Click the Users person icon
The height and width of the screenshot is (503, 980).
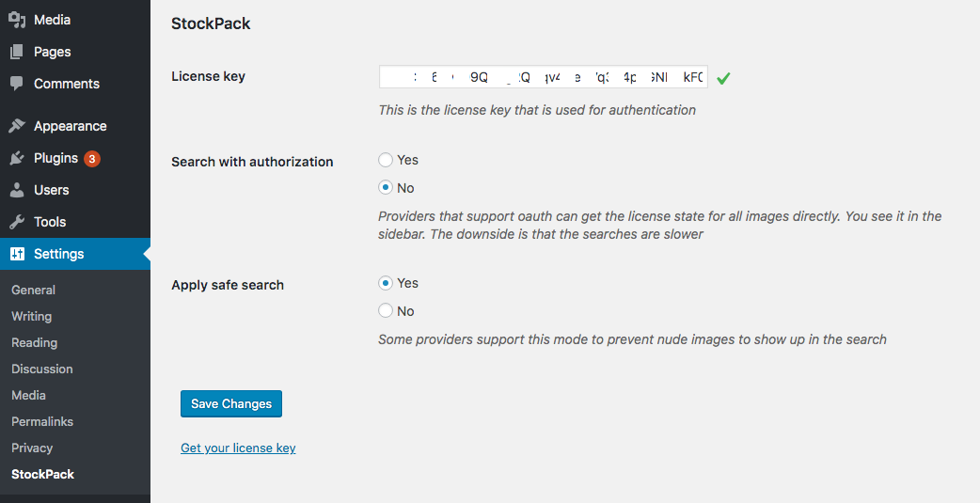click(x=17, y=190)
